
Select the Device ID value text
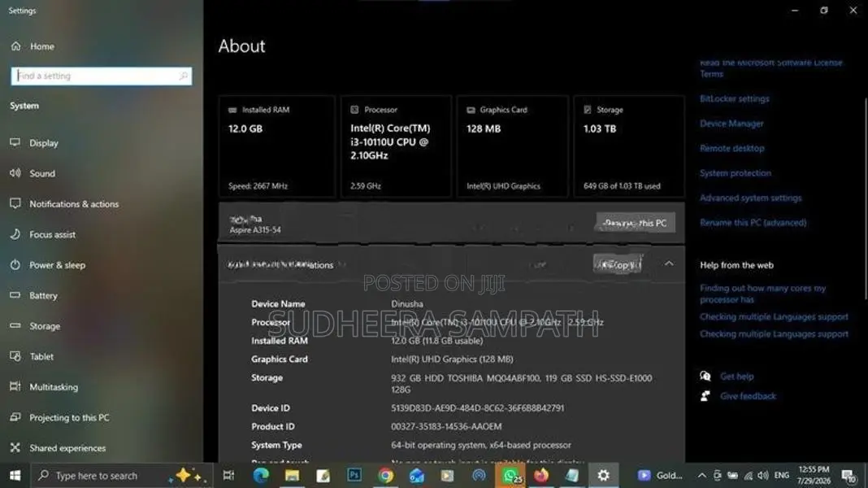coord(477,408)
